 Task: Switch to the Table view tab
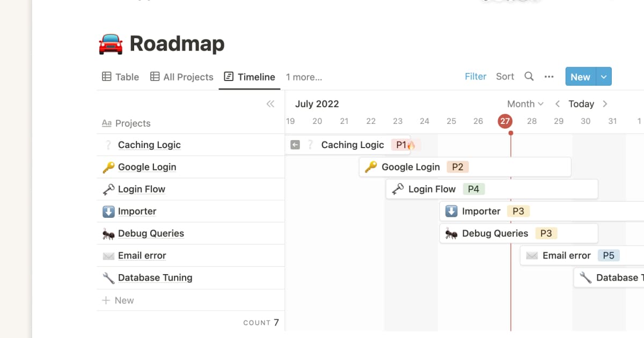[x=120, y=77]
